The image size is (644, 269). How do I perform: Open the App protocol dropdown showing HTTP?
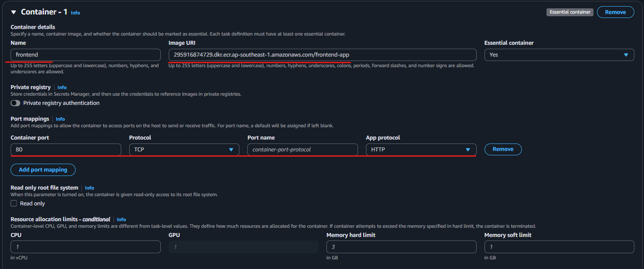click(420, 149)
